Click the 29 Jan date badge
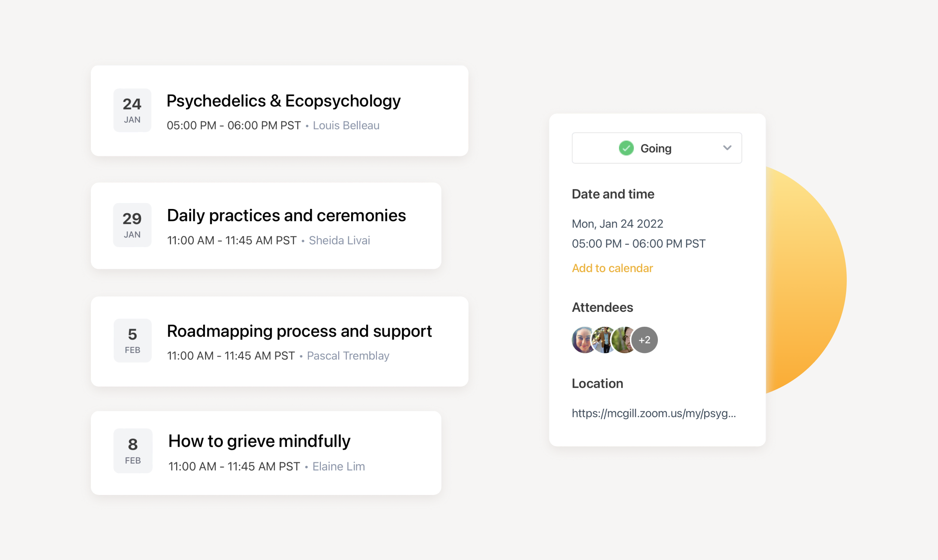The height and width of the screenshot is (560, 938). coord(132,225)
